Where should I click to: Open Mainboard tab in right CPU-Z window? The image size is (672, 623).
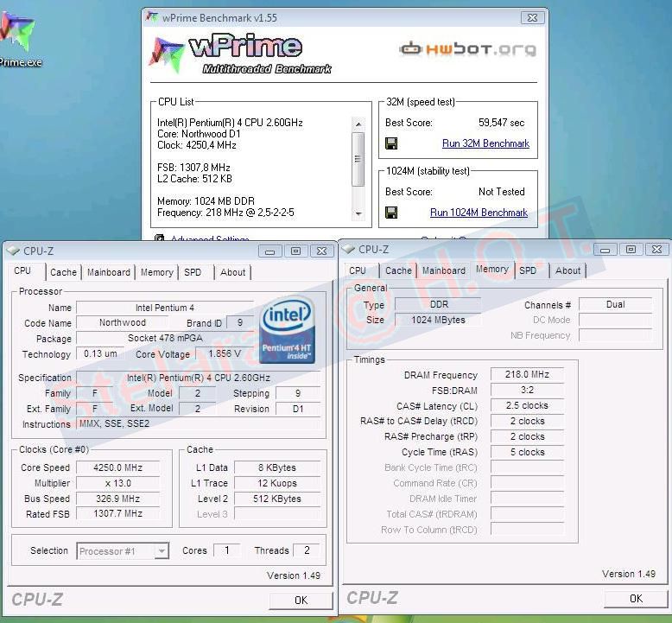(444, 270)
